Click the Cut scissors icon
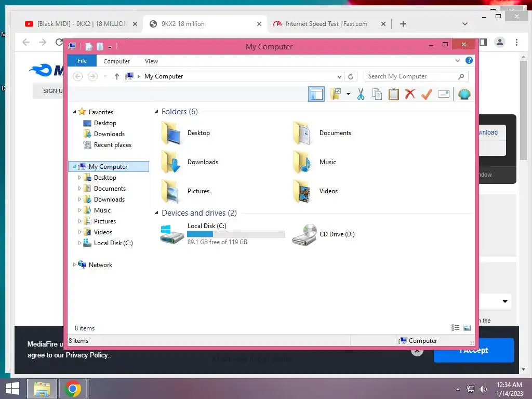 [x=361, y=94]
